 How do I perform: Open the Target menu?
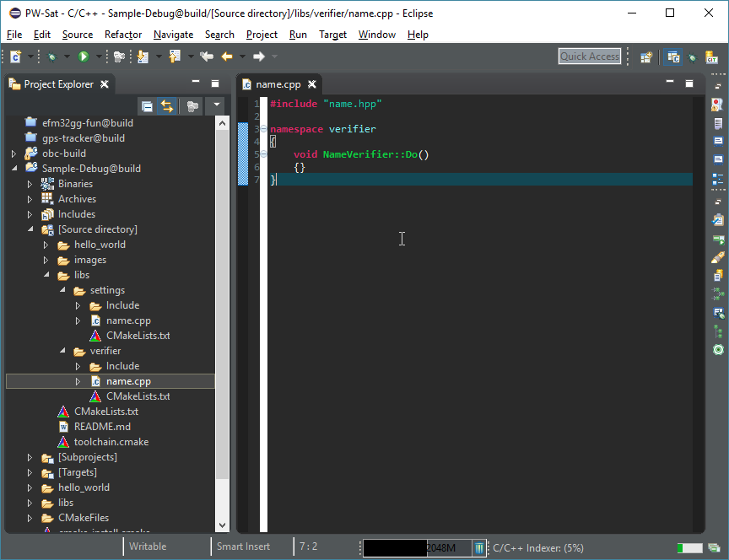(333, 35)
